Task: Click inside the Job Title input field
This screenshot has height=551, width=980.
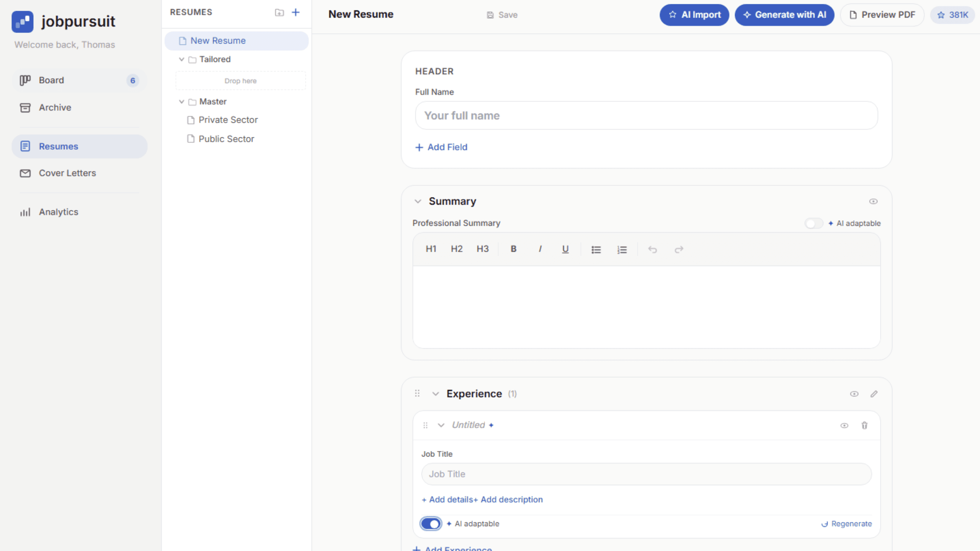Action: 646,474
